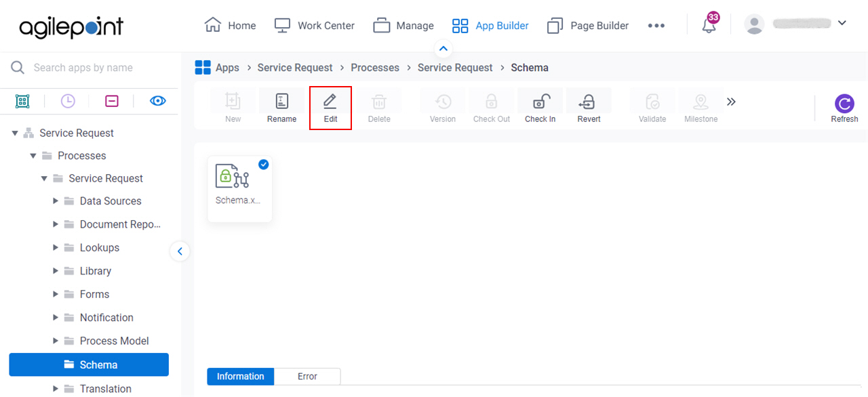Click the Delete toolbar icon

[379, 102]
